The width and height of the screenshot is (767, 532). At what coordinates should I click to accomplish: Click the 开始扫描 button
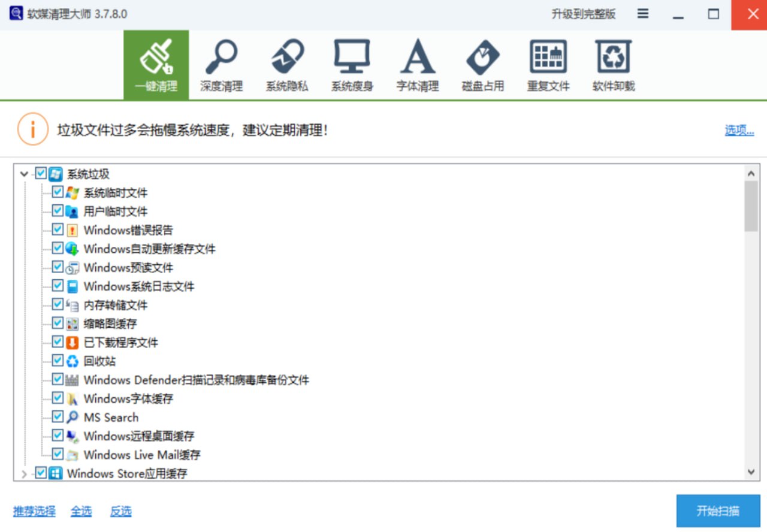coord(718,511)
